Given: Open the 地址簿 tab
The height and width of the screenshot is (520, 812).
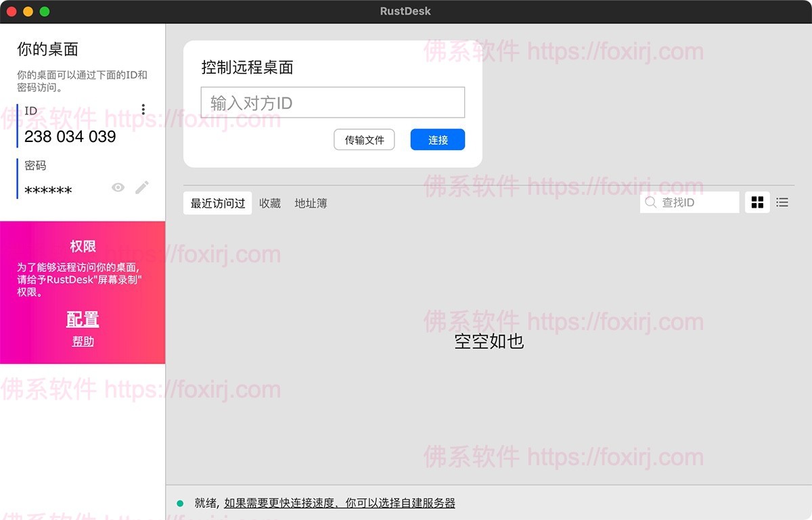Looking at the screenshot, I should [310, 203].
